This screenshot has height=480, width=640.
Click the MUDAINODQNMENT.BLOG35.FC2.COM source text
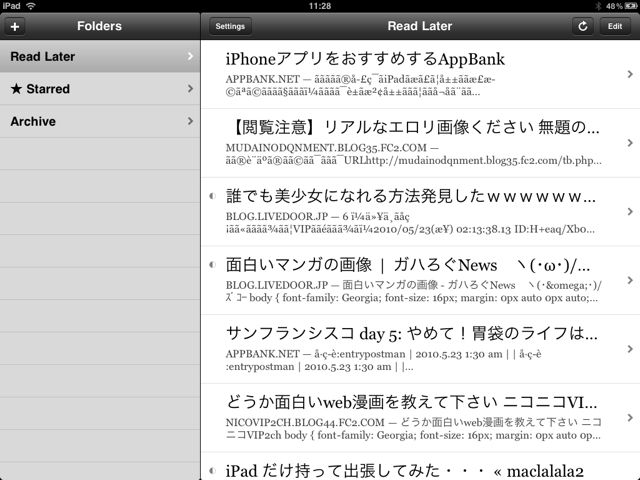(326, 148)
